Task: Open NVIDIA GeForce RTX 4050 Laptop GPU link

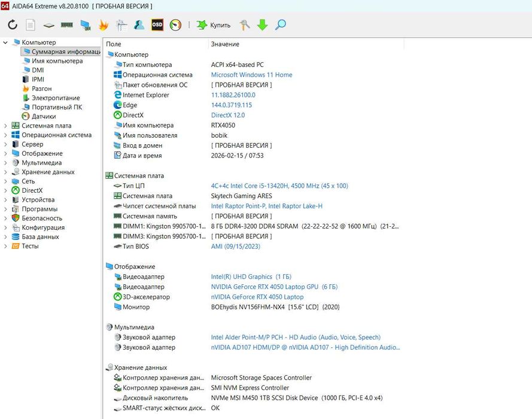Action: pyautogui.click(x=274, y=287)
